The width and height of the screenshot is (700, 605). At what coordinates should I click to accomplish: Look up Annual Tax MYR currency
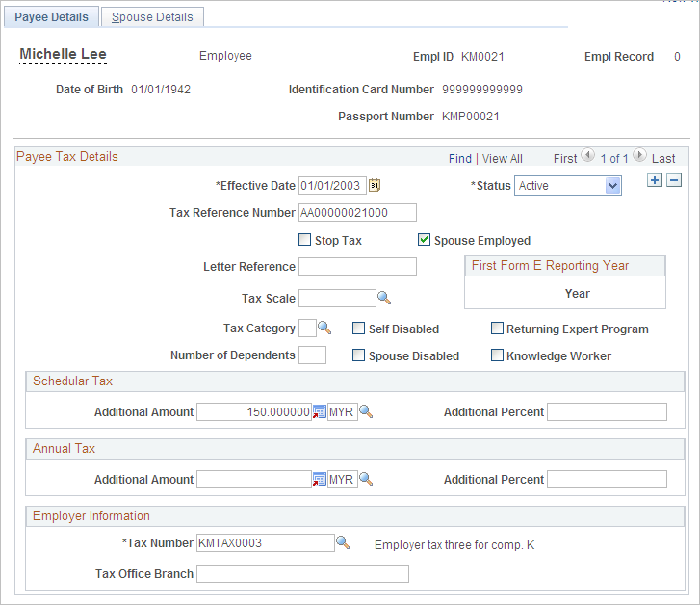click(x=366, y=479)
